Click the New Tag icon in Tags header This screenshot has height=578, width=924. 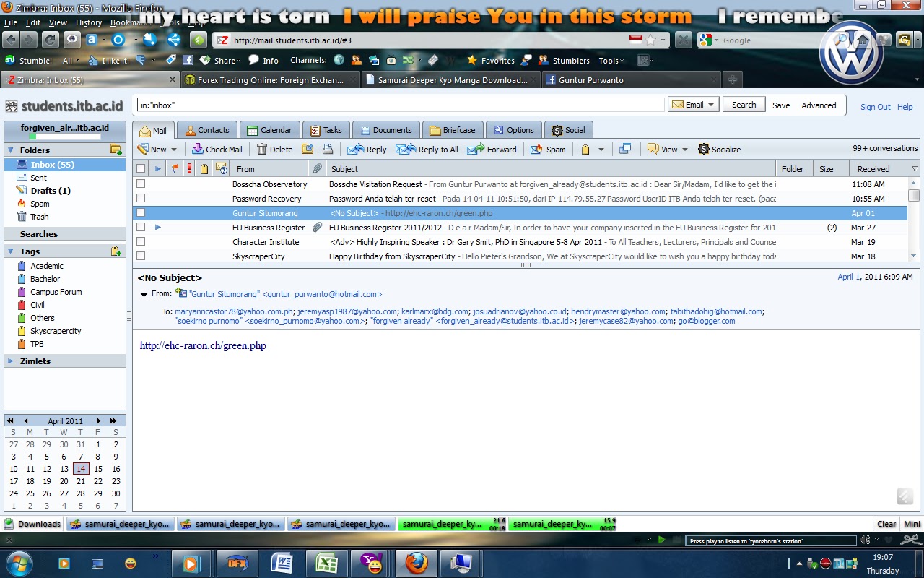[115, 251]
